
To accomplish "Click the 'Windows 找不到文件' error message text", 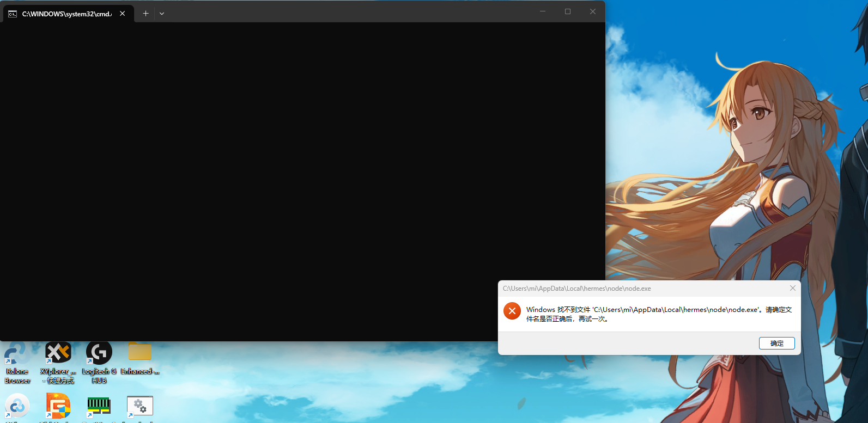I will (659, 314).
